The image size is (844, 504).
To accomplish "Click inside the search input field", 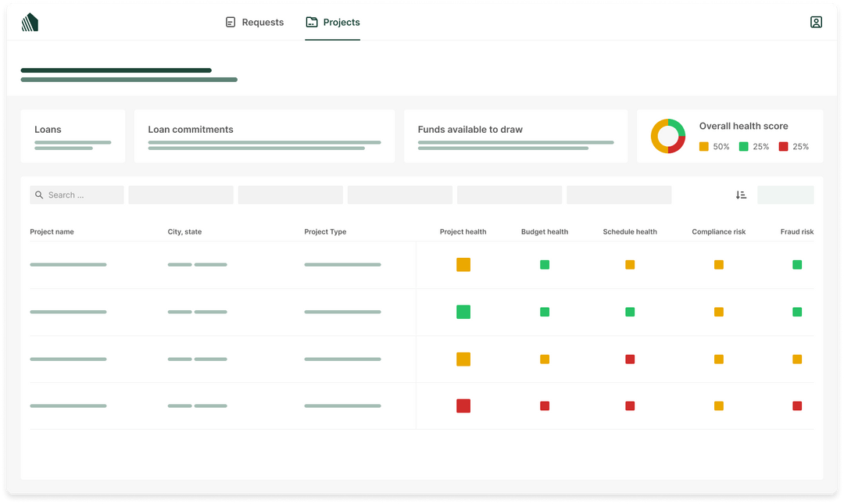I will click(x=78, y=195).
